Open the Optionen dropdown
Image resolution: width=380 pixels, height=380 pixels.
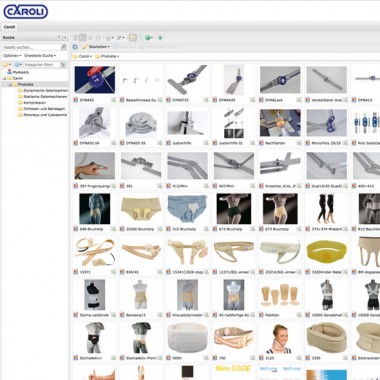click(x=12, y=56)
